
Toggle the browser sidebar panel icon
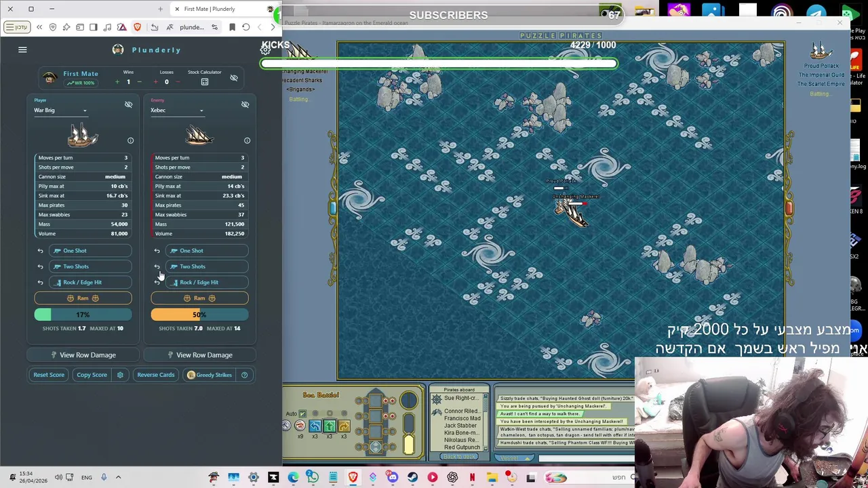pyautogui.click(x=93, y=27)
